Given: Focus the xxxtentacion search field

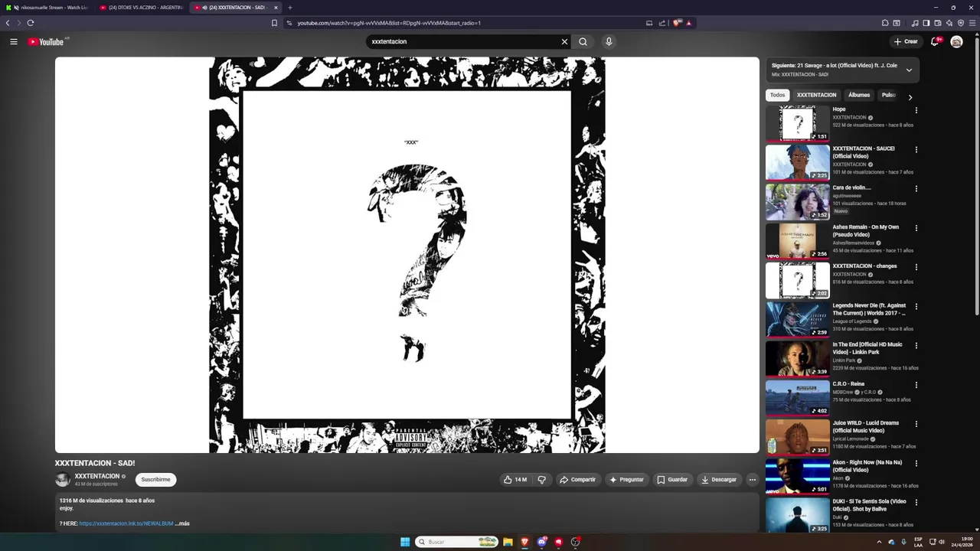Looking at the screenshot, I should coord(463,41).
